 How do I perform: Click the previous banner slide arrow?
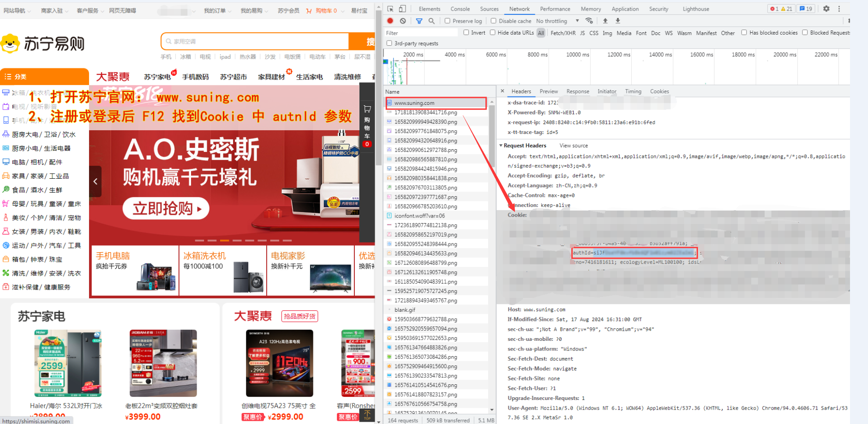(96, 181)
